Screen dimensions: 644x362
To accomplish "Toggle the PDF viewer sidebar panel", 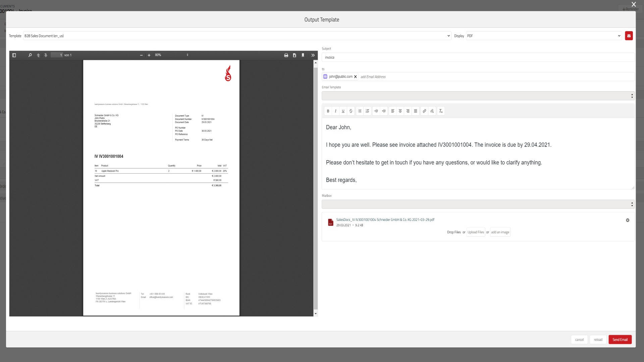I will point(14,55).
